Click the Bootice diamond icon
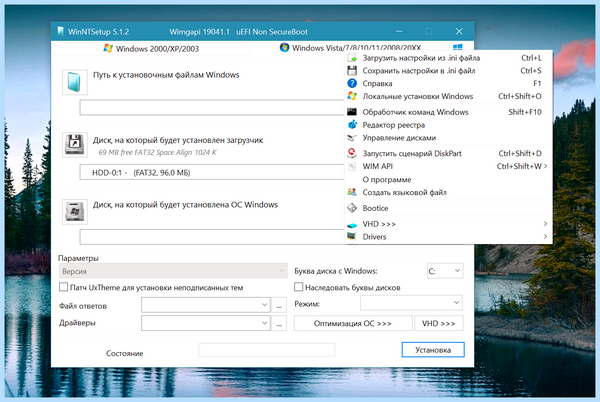 352,208
